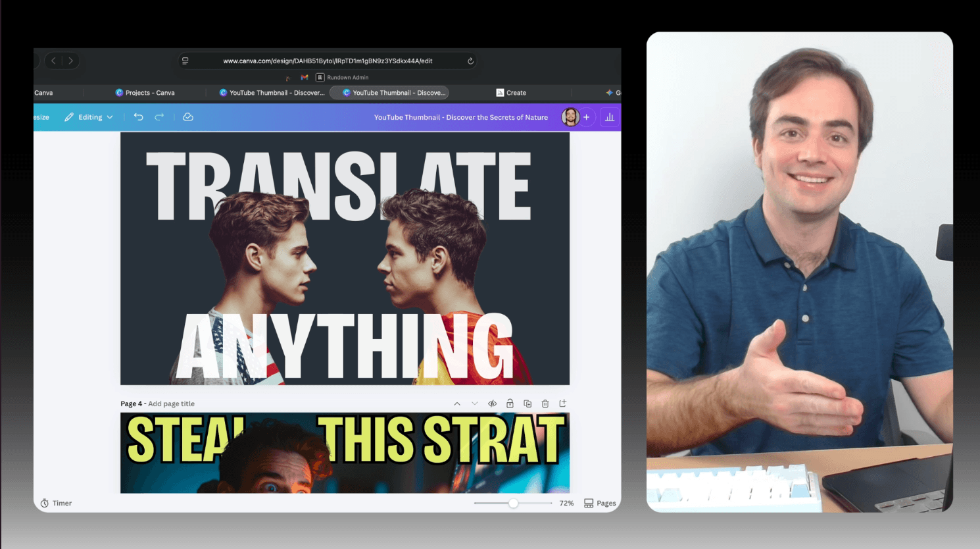980x549 pixels.
Task: Undo the last edit
Action: point(139,117)
